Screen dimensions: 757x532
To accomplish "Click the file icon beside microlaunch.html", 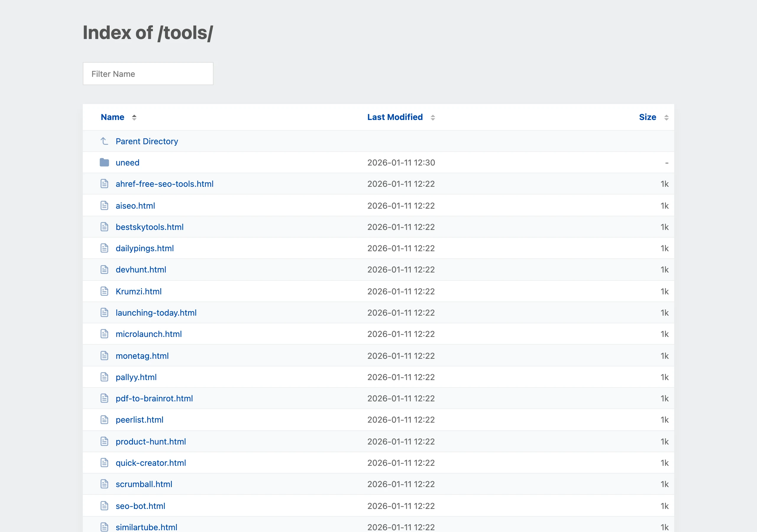I will click(104, 334).
